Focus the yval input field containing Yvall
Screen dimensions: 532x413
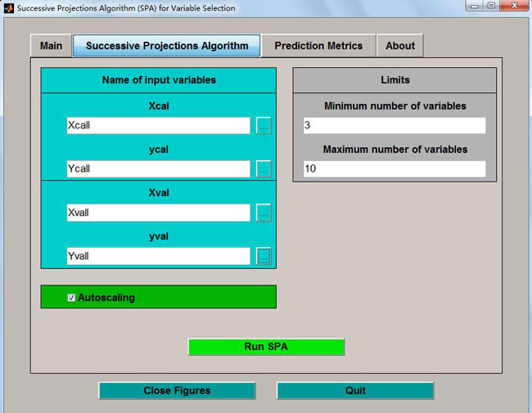pyautogui.click(x=158, y=256)
